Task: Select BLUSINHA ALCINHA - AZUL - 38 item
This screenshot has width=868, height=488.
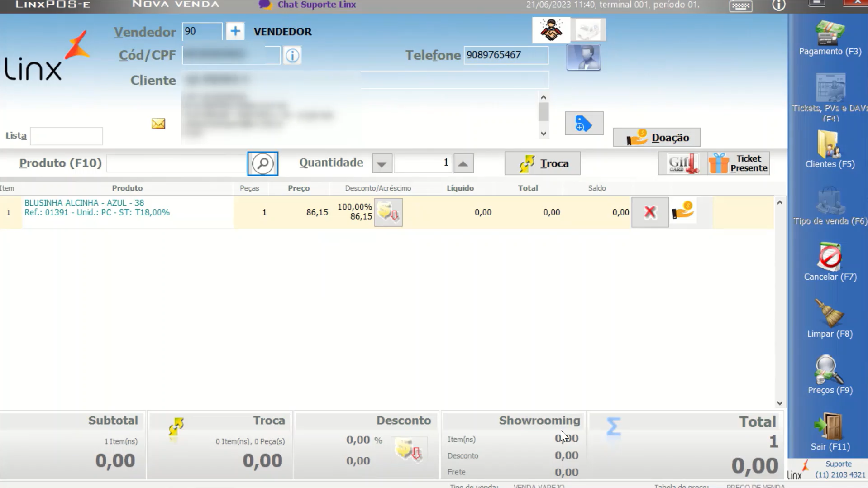Action: 84,203
